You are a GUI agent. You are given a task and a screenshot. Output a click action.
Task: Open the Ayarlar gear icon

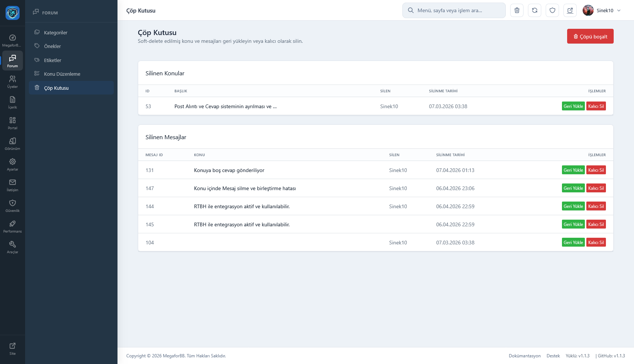pyautogui.click(x=13, y=164)
